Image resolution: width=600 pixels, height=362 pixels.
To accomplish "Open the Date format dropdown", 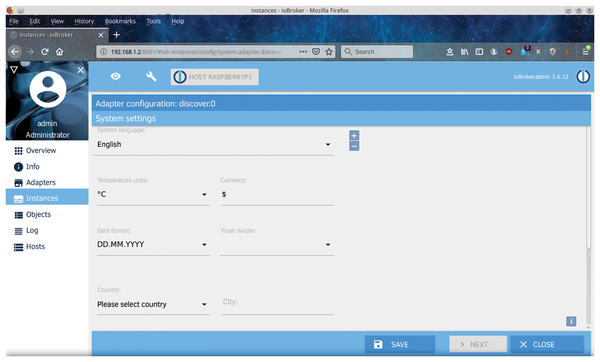I will (153, 245).
